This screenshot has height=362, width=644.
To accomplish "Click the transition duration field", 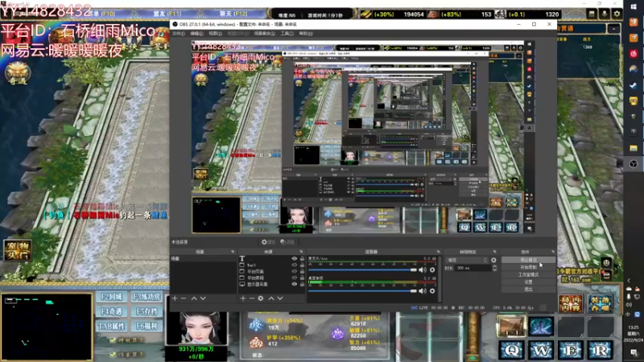I will (x=473, y=268).
